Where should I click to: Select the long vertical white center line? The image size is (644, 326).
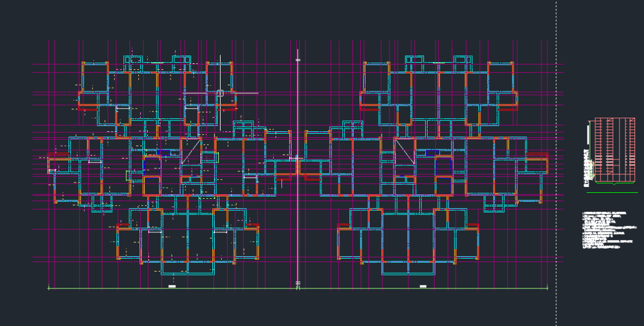298,170
